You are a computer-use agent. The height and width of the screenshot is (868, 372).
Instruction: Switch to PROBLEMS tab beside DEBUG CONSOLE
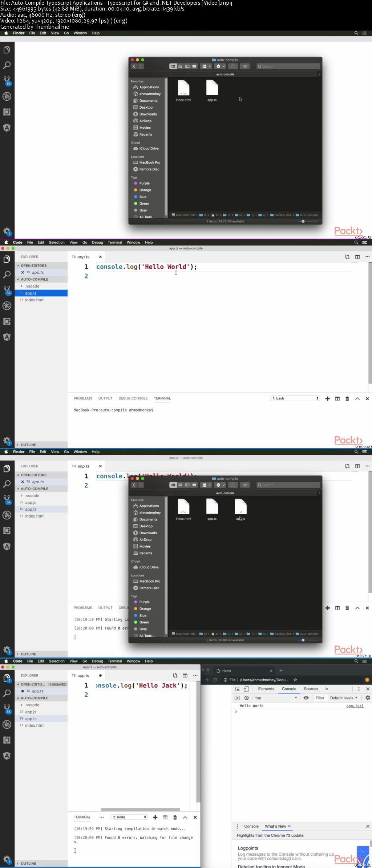[83, 398]
